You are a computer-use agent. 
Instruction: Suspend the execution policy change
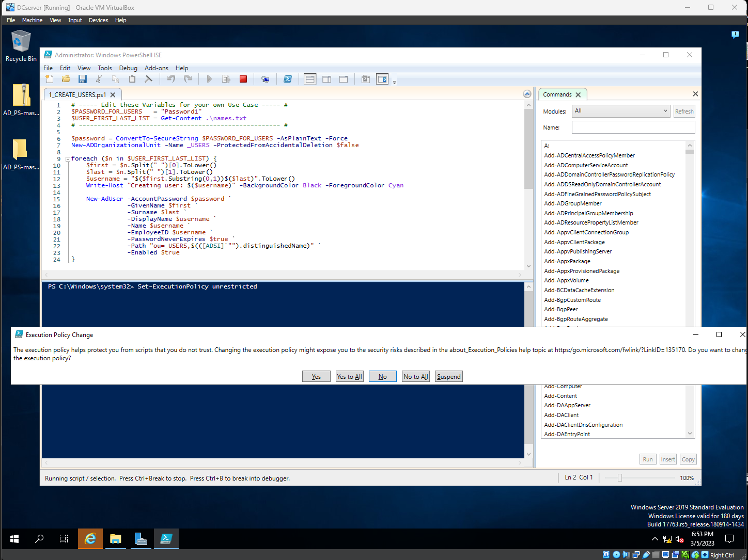448,376
